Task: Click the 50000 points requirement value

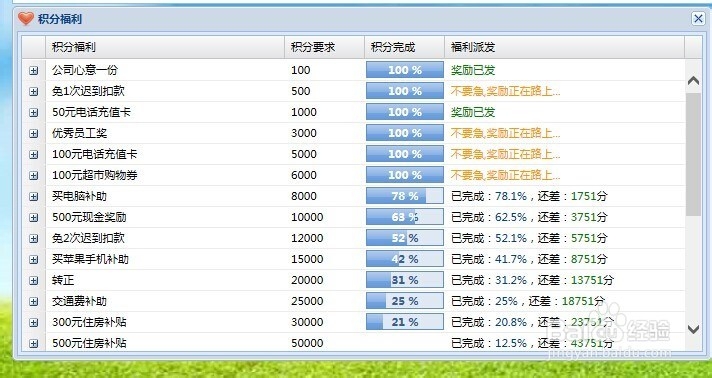Action: [x=307, y=343]
